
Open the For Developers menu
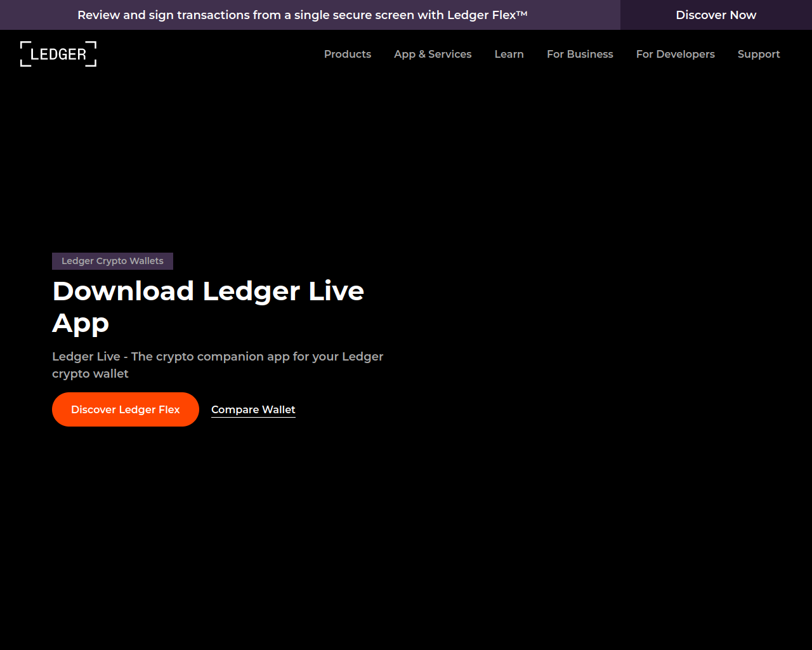[x=676, y=54]
